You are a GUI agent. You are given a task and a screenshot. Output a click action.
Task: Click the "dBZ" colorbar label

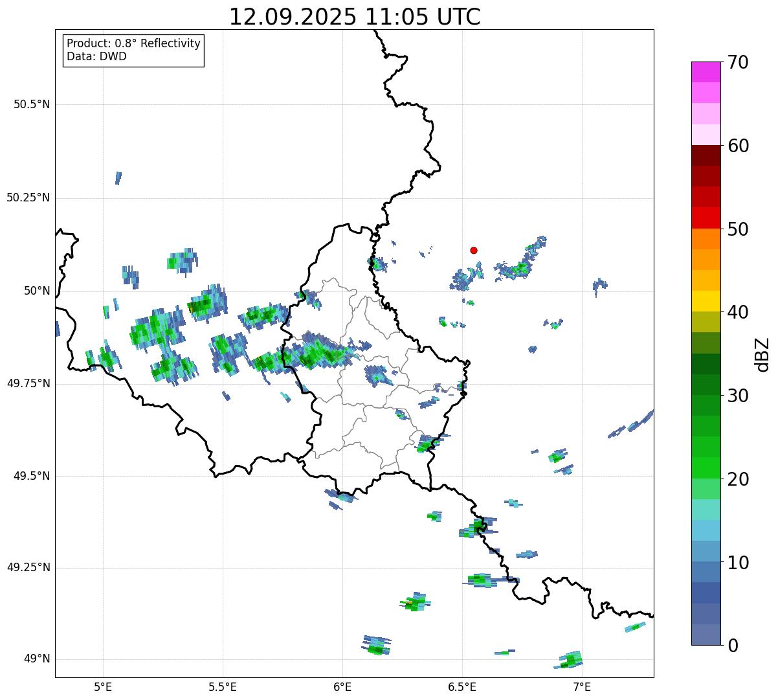tap(762, 354)
